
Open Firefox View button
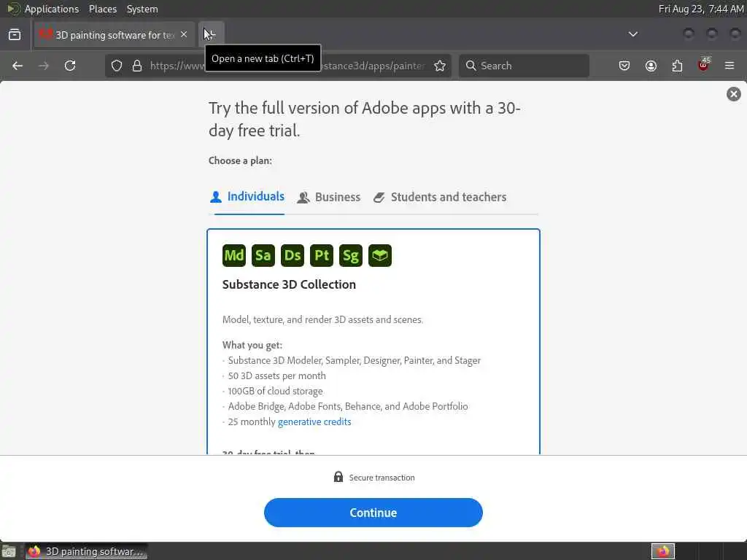pos(15,35)
